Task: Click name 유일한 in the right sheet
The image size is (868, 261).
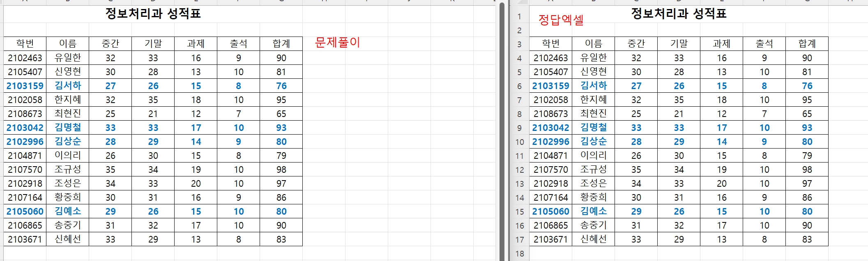Action: click(x=593, y=58)
